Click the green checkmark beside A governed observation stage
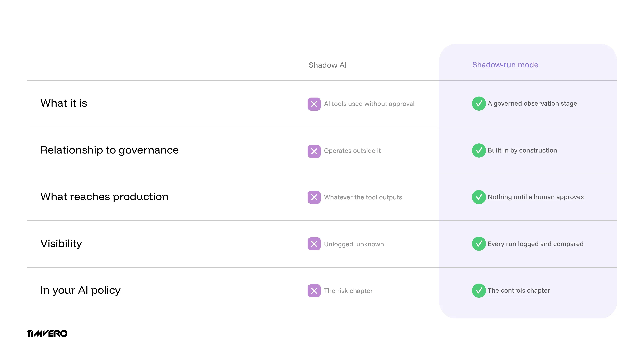Screen dimensions: 644x362 pos(479,103)
